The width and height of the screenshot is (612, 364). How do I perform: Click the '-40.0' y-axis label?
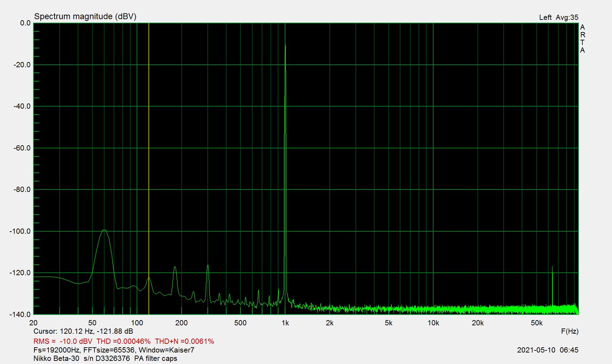tap(22, 106)
